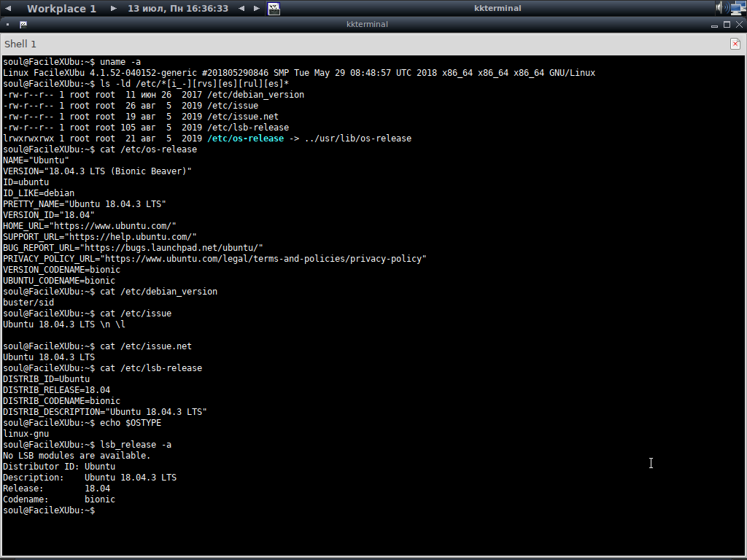
Task: Switch to previous window using arrow after clock
Action: point(241,8)
